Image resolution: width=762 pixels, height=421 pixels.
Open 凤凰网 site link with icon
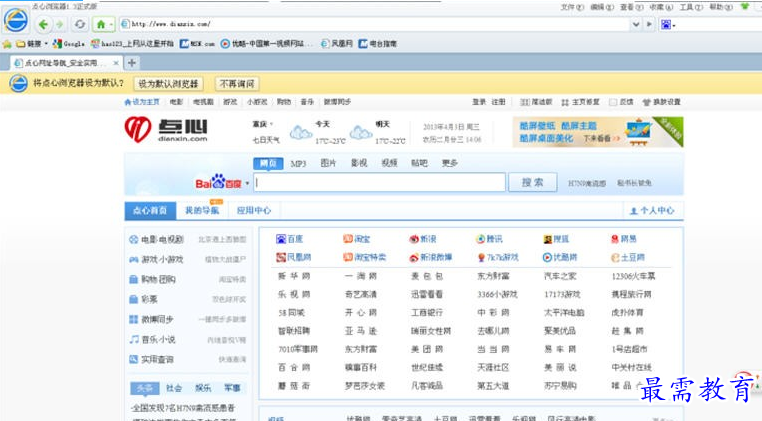click(x=294, y=258)
